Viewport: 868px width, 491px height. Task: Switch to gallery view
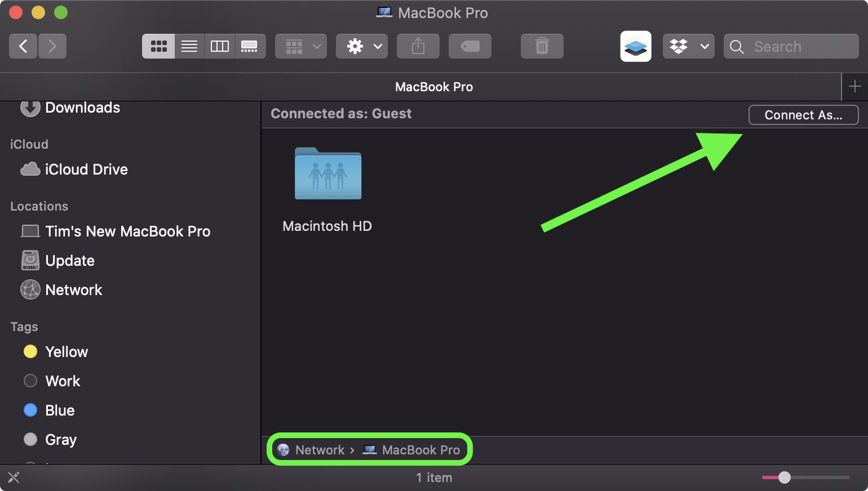pyautogui.click(x=250, y=46)
